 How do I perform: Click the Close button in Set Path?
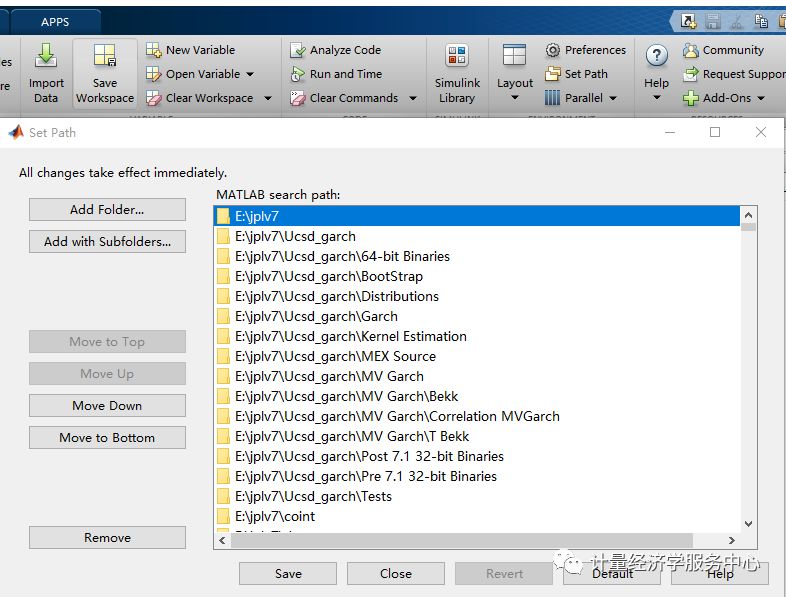point(396,573)
